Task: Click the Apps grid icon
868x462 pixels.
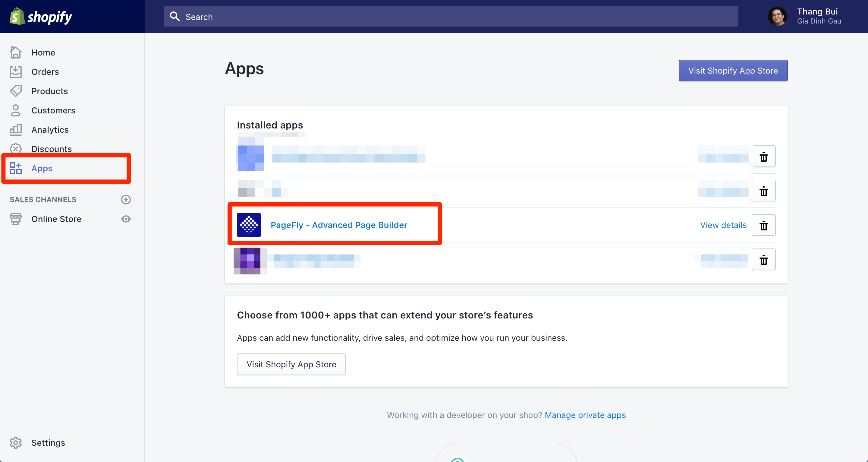Action: click(15, 168)
